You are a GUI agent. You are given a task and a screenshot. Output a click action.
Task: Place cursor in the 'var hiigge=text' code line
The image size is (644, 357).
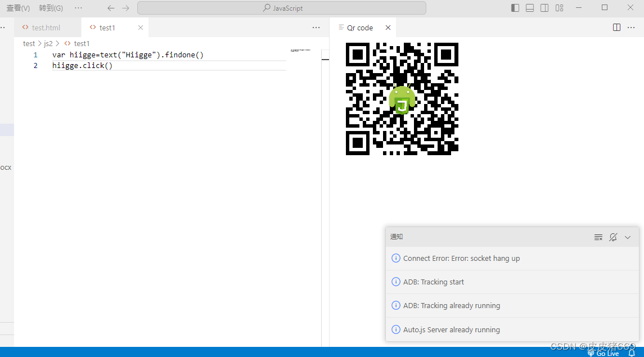pos(128,55)
